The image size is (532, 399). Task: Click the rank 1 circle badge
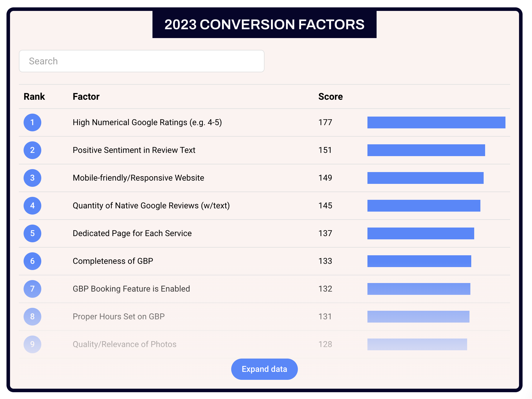(x=32, y=122)
